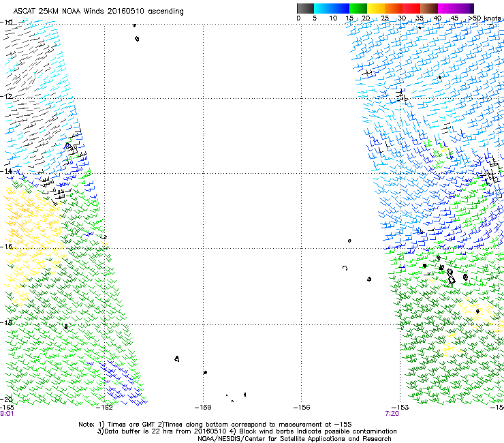Viewport: 504px width, 443px height.
Task: Select the gray 0-5 knots legend swatch
Action: 305,8
